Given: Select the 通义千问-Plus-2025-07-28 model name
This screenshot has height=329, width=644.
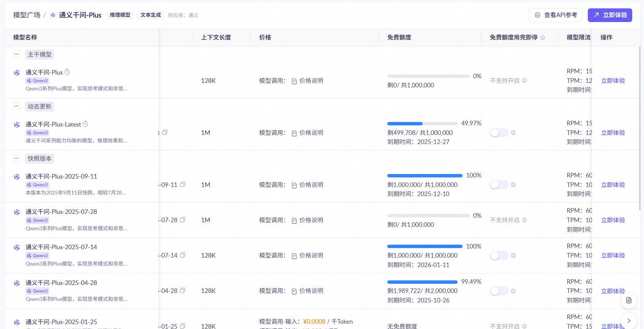Looking at the screenshot, I should click(61, 212).
